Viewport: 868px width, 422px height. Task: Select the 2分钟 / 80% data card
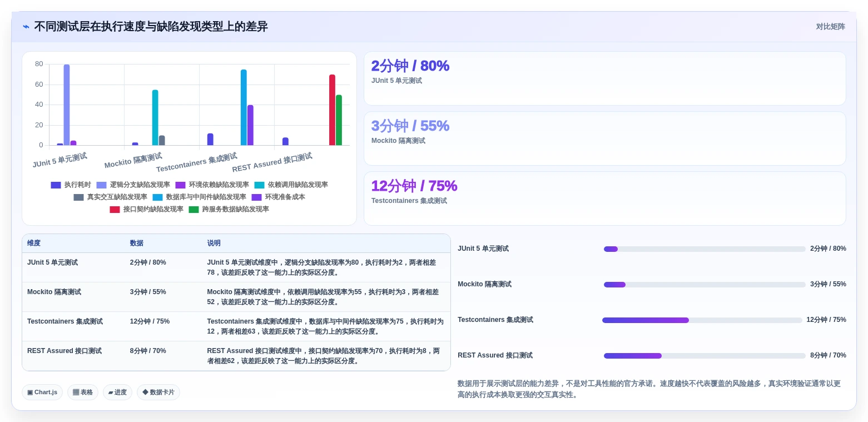coord(605,78)
